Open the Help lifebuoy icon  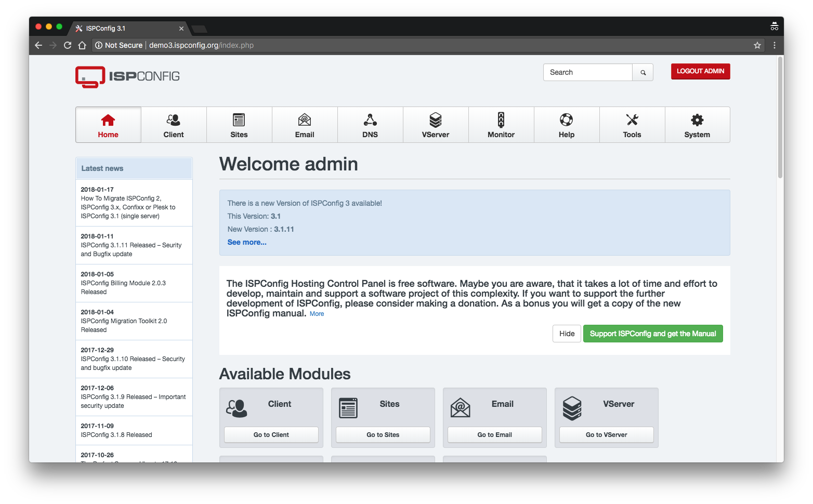coord(566,120)
